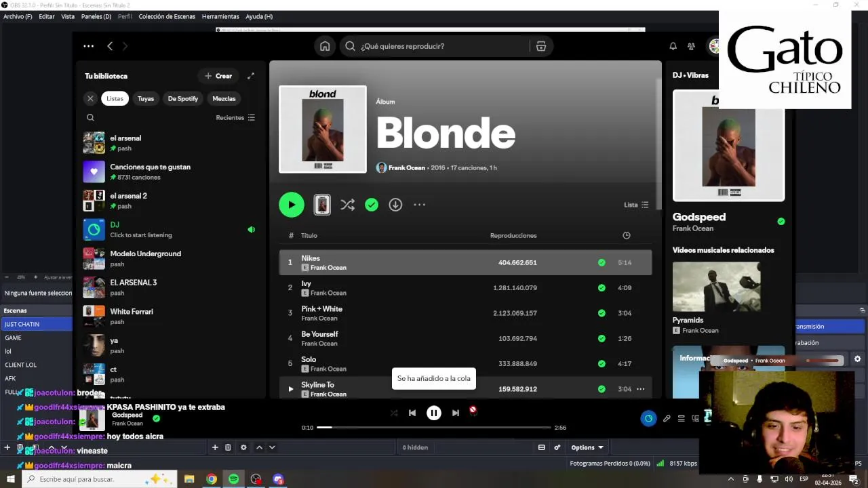Open OBS Vista menu
The image size is (868, 488).
(68, 16)
